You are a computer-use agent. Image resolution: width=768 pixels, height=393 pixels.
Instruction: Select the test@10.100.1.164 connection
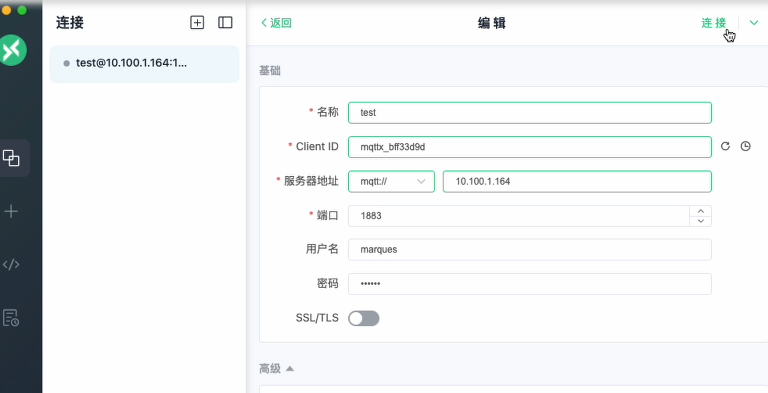click(x=144, y=64)
